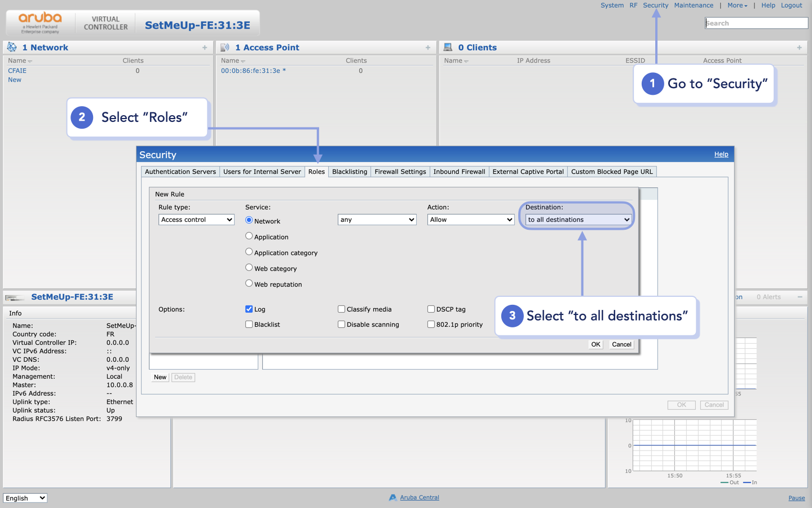Open the English language selector

[25, 498]
